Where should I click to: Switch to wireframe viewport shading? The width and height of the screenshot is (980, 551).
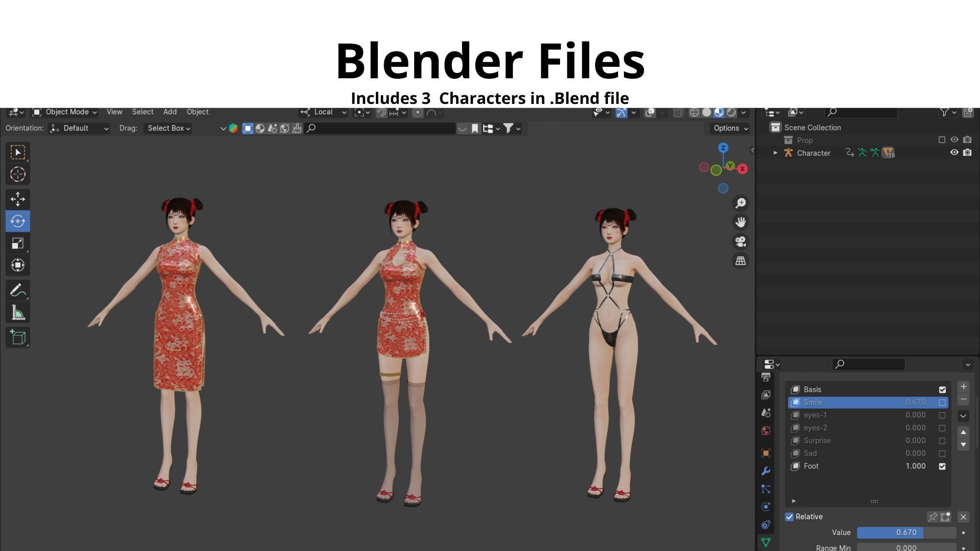(x=694, y=113)
